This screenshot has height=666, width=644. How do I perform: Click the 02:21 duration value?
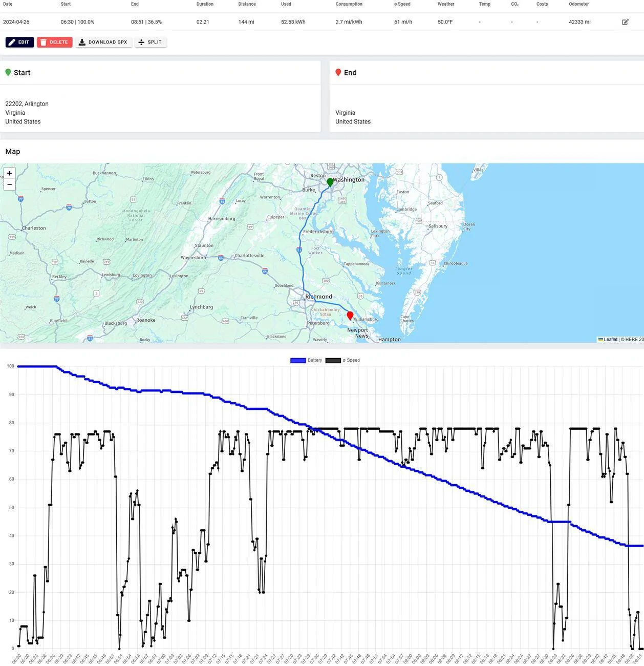tap(203, 22)
